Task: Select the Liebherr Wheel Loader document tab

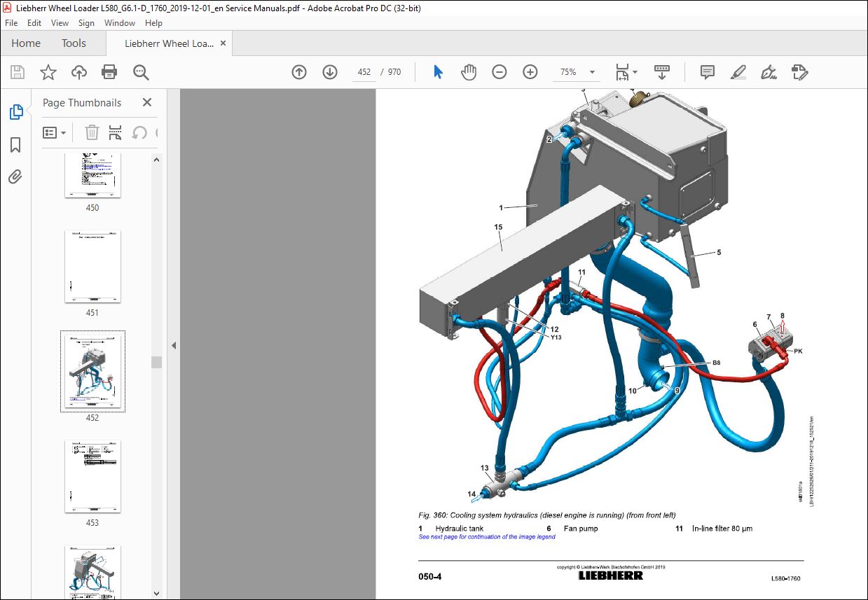Action: [x=169, y=43]
